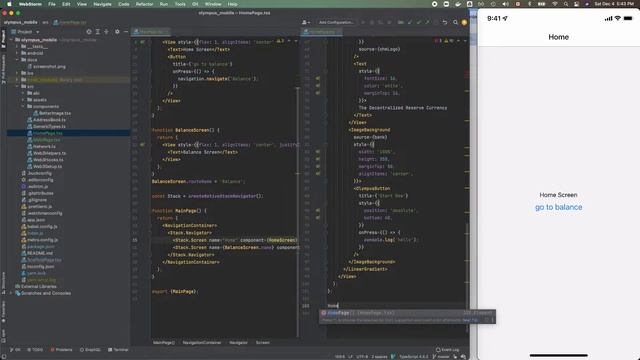Select MainPage.tsx editor tab in left pane
This screenshot has width=640, height=360.
pos(151,31)
